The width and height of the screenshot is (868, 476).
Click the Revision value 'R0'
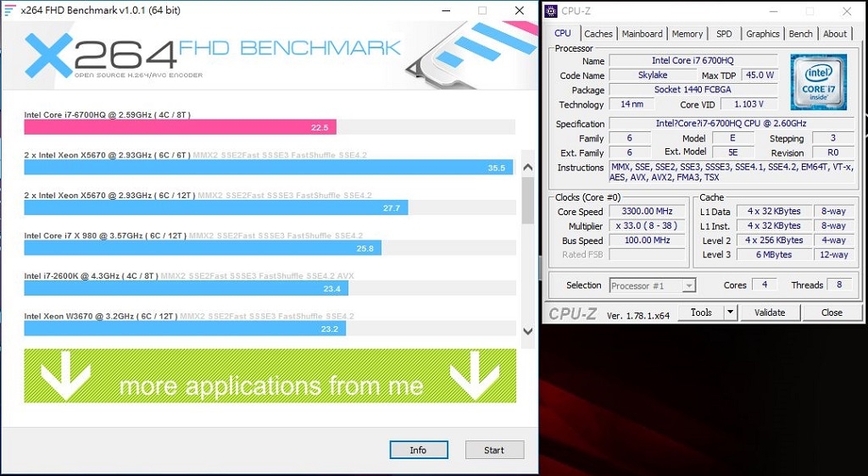point(832,152)
